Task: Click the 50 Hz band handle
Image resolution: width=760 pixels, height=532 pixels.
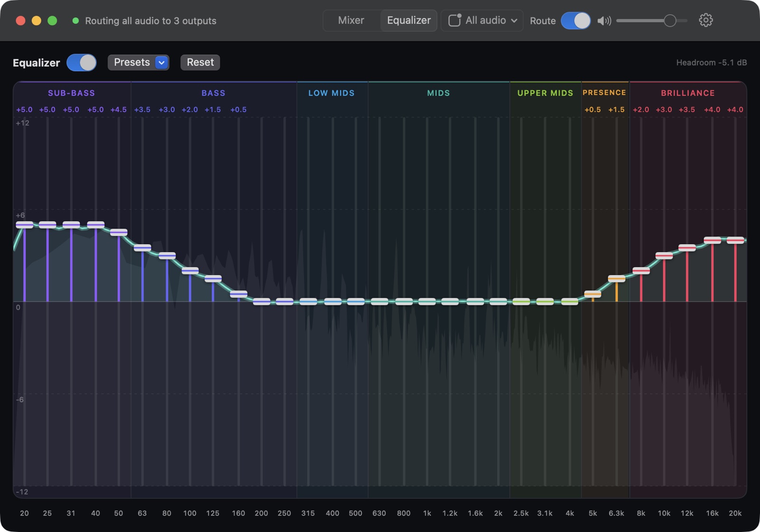Action: [x=119, y=232]
